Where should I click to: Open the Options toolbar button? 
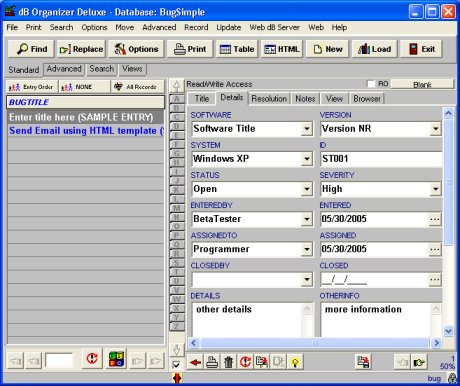pyautogui.click(x=136, y=49)
